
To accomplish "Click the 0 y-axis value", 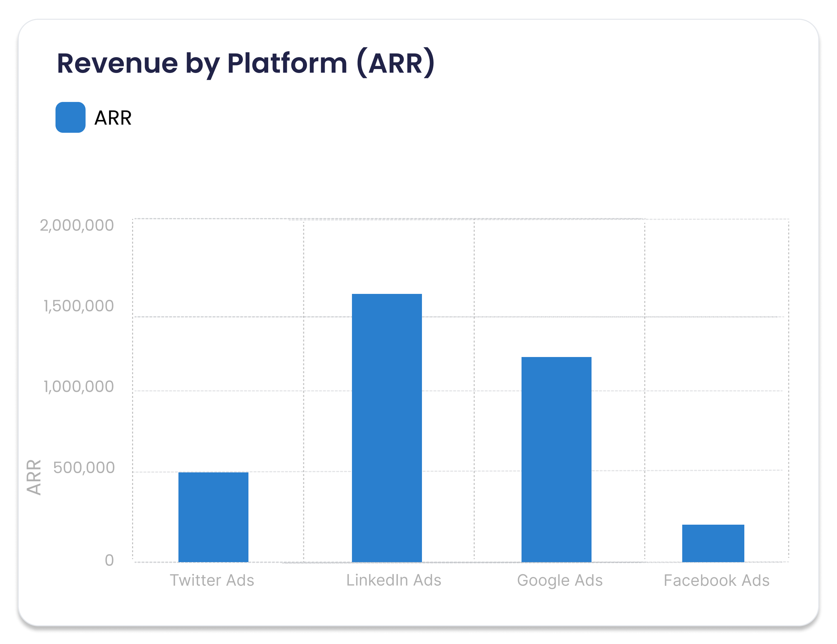I will click(x=110, y=561).
